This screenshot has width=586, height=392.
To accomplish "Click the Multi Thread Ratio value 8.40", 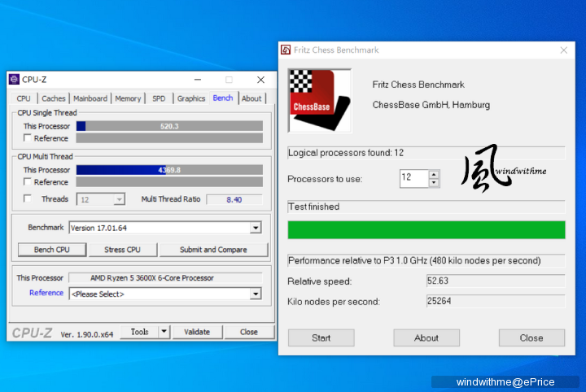I will pyautogui.click(x=234, y=199).
